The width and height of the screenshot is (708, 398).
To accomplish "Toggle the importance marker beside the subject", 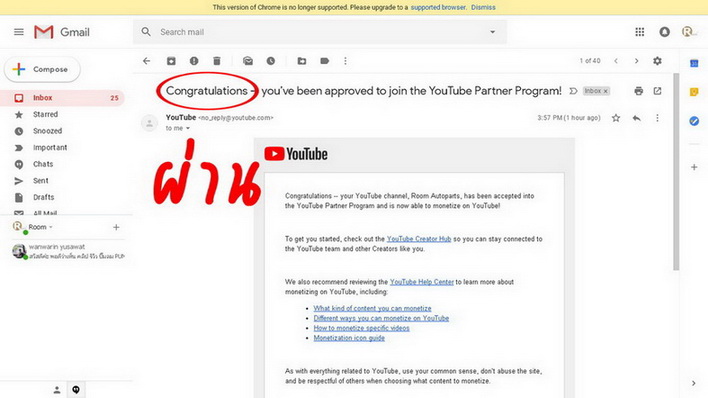I will coord(573,91).
